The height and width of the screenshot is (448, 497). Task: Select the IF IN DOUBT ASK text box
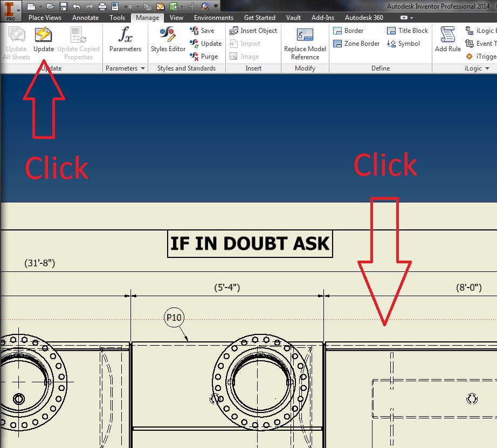(250, 244)
